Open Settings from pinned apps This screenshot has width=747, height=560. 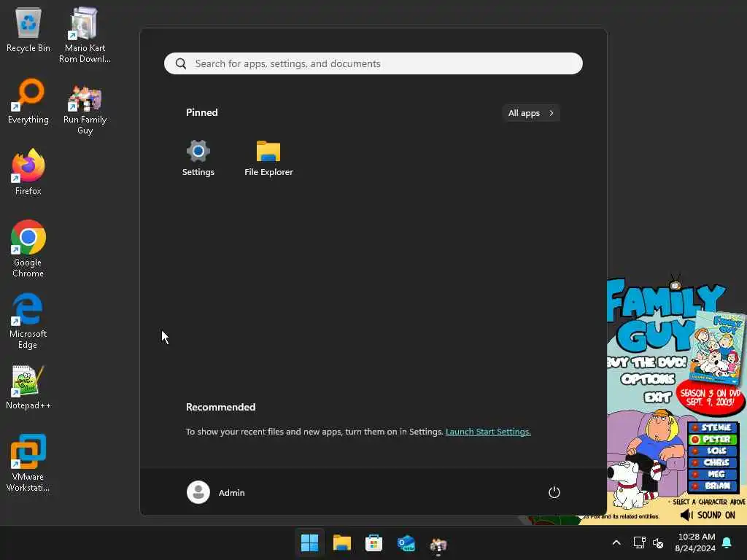[198, 158]
